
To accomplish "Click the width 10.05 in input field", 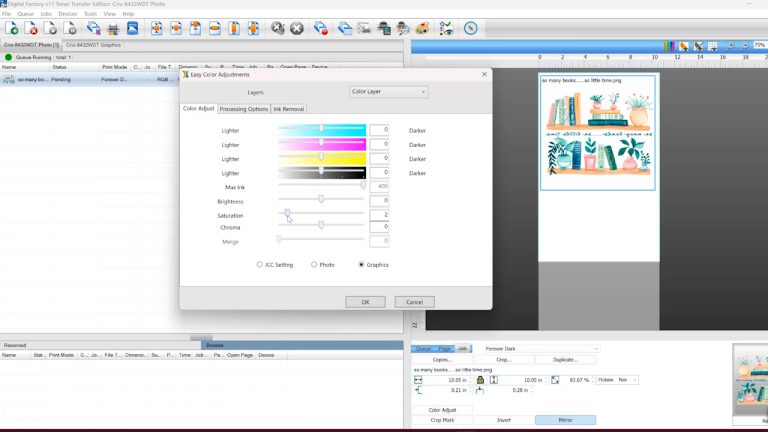I will [x=450, y=380].
